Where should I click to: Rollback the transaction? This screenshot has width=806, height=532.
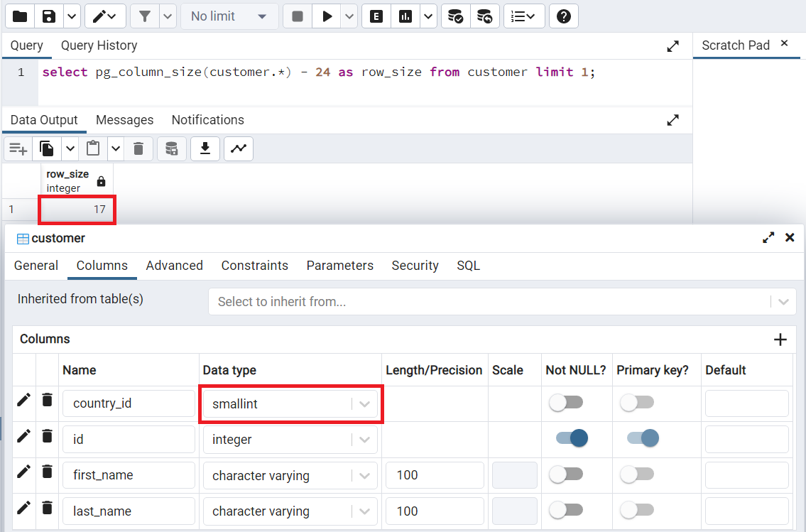[x=485, y=16]
